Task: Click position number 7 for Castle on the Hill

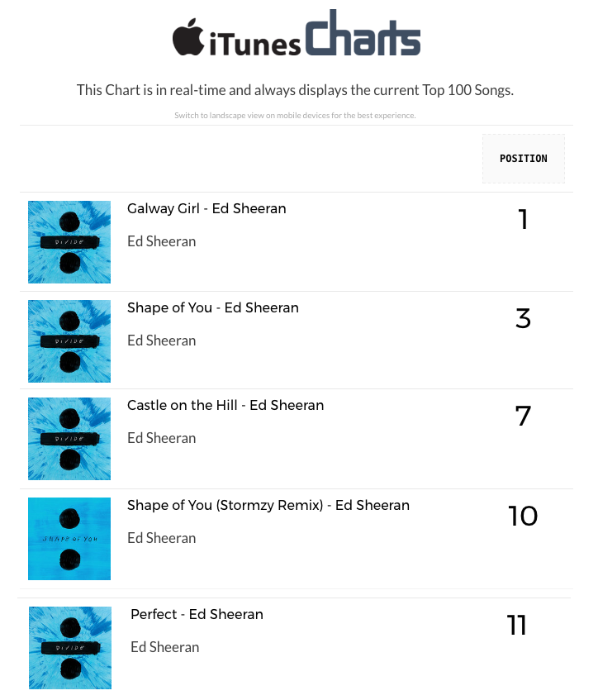Action: tap(523, 416)
